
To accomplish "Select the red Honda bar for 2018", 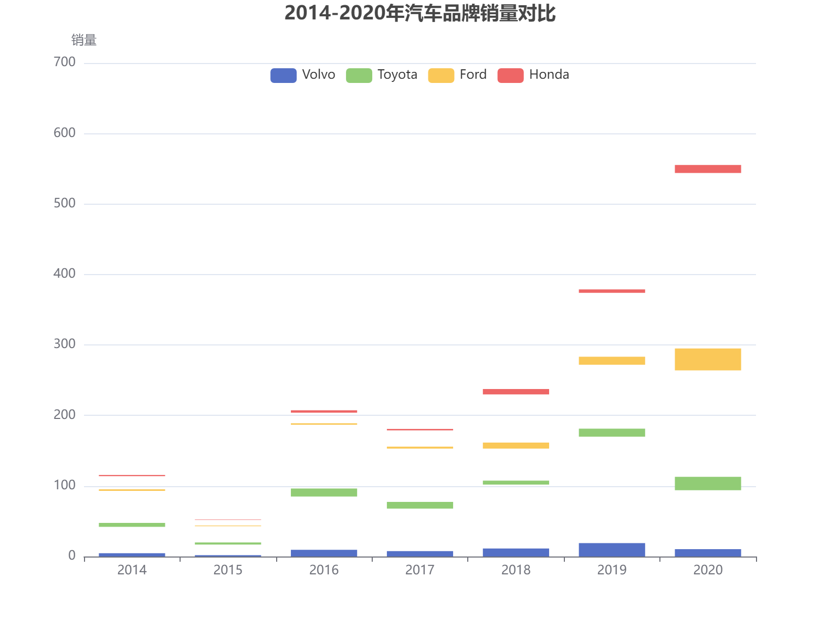I will coord(516,392).
